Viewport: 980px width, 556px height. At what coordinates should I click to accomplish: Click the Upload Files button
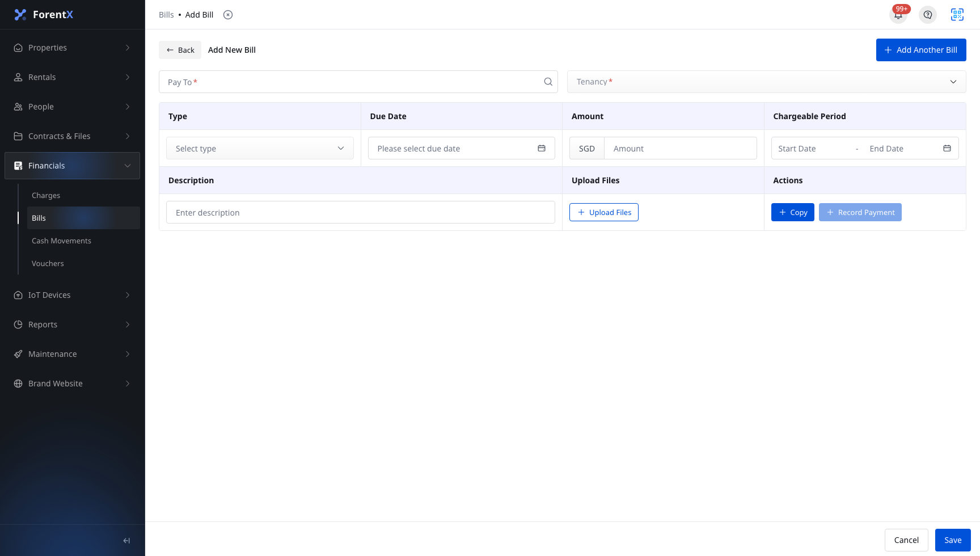(x=604, y=212)
